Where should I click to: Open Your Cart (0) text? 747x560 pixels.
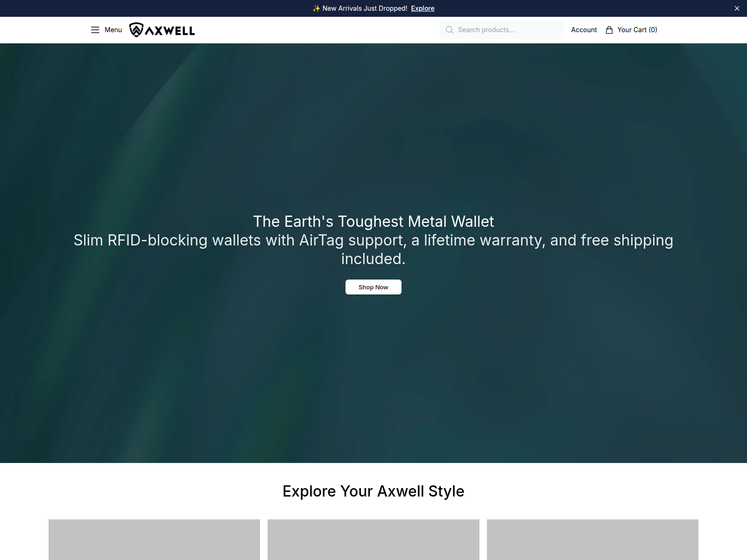click(x=637, y=30)
